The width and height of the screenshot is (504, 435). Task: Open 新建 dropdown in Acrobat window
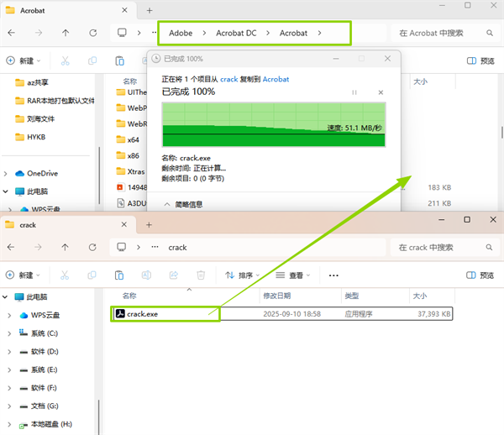[24, 60]
